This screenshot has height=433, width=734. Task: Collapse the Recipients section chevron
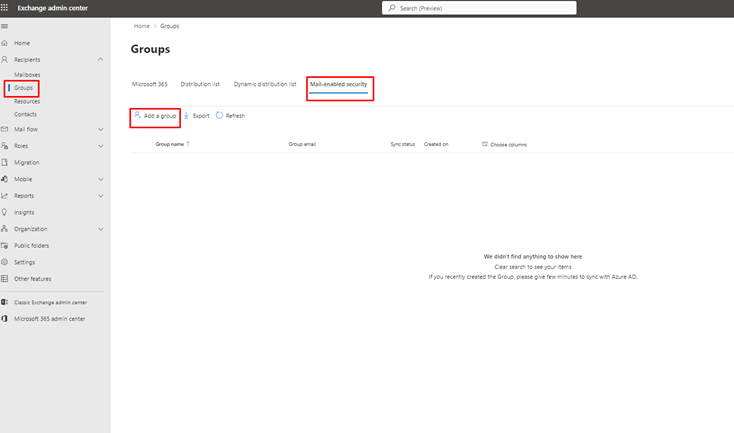pyautogui.click(x=100, y=59)
